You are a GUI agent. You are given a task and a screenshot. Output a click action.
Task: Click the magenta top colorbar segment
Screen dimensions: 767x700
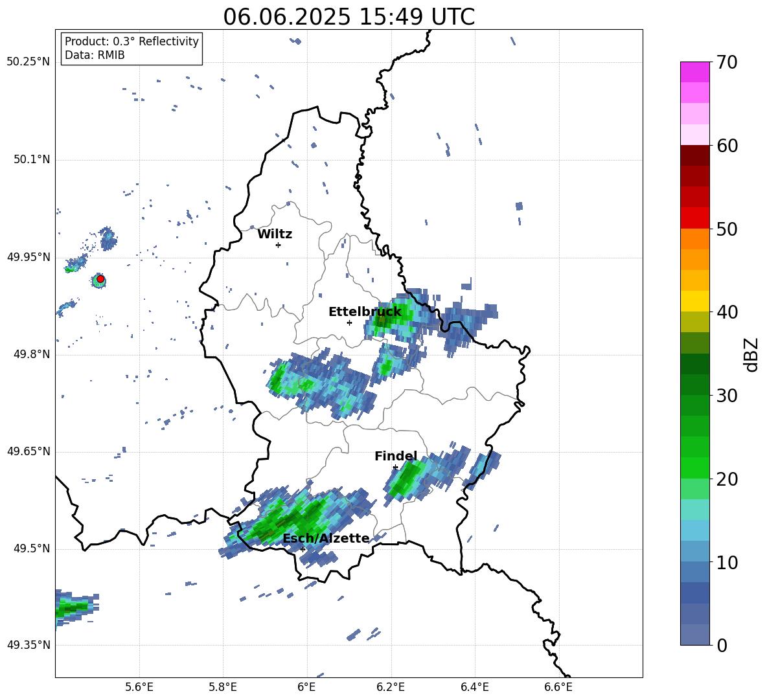[694, 72]
